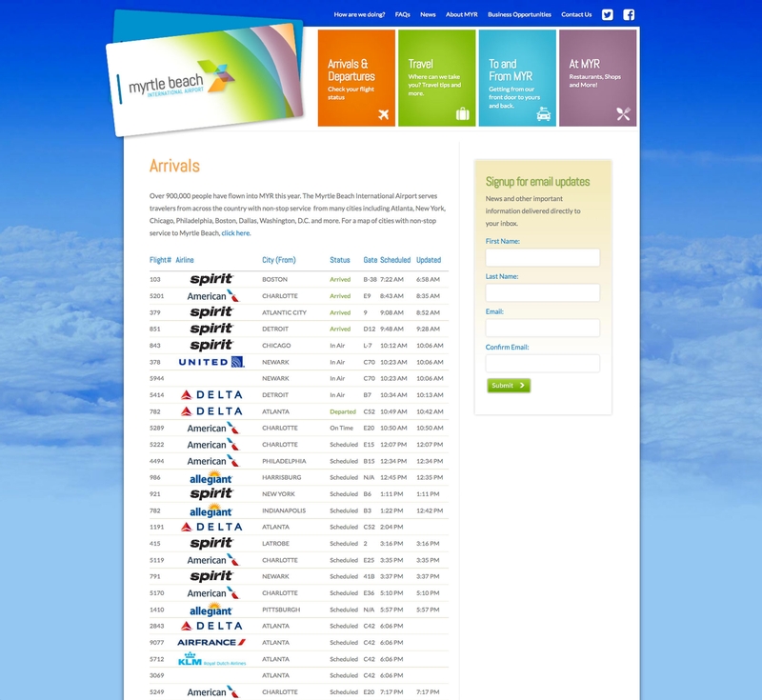Click the KLM logo for flight 5712

tap(211, 659)
